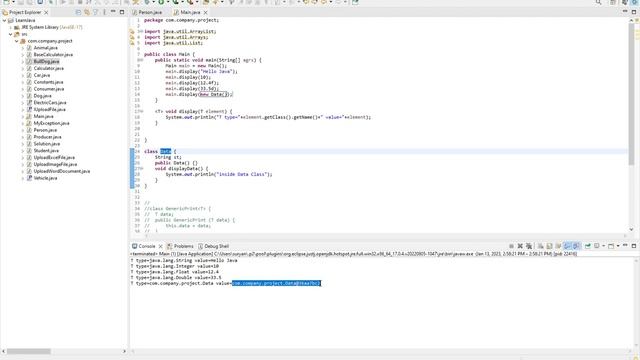Click Open Console icon
This screenshot has width=640, height=360.
click(x=611, y=246)
